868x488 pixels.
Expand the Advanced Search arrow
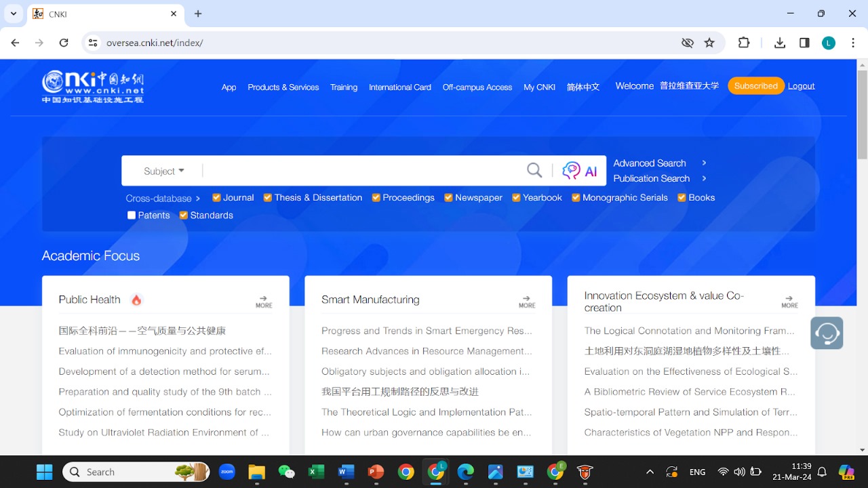click(704, 163)
